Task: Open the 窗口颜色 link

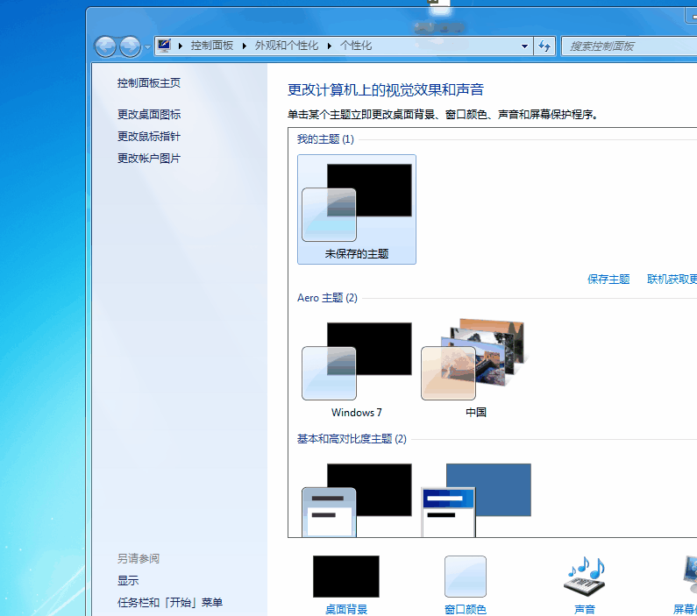Action: pyautogui.click(x=466, y=609)
